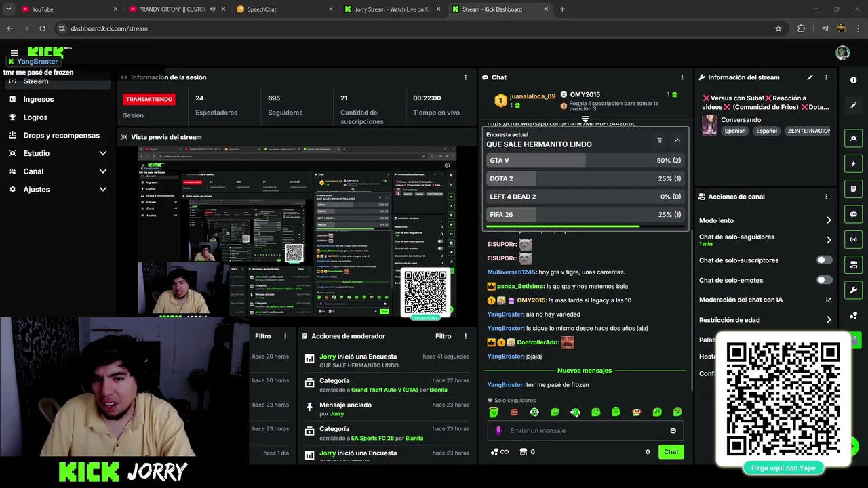Bookmark this page with star icon

click(778, 28)
